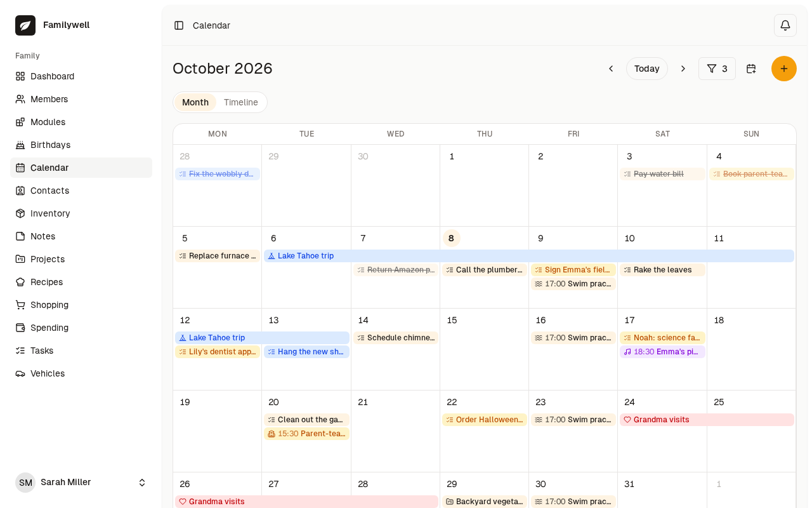Open notifications bell
The height and width of the screenshot is (508, 812).
pyautogui.click(x=785, y=25)
